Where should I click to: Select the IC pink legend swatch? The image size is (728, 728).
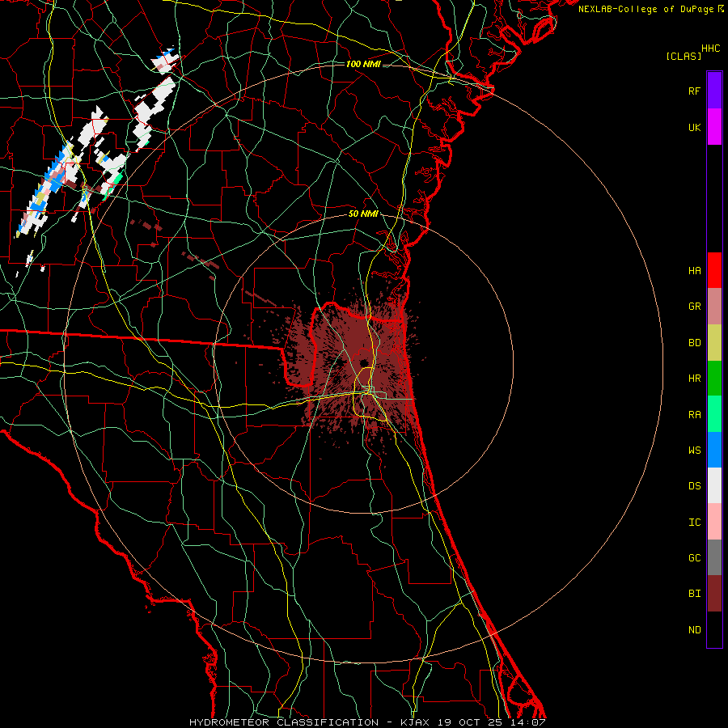pyautogui.click(x=714, y=522)
